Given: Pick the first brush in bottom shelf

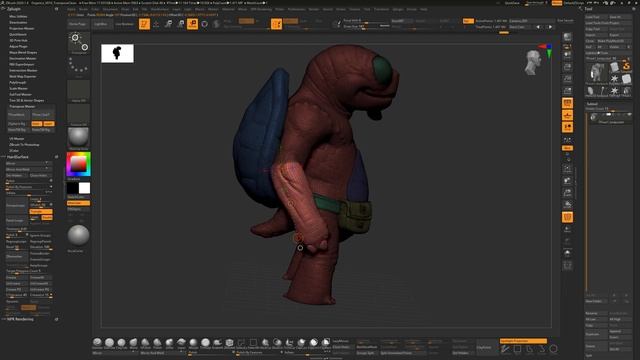Looking at the screenshot, I should click(x=97, y=343).
